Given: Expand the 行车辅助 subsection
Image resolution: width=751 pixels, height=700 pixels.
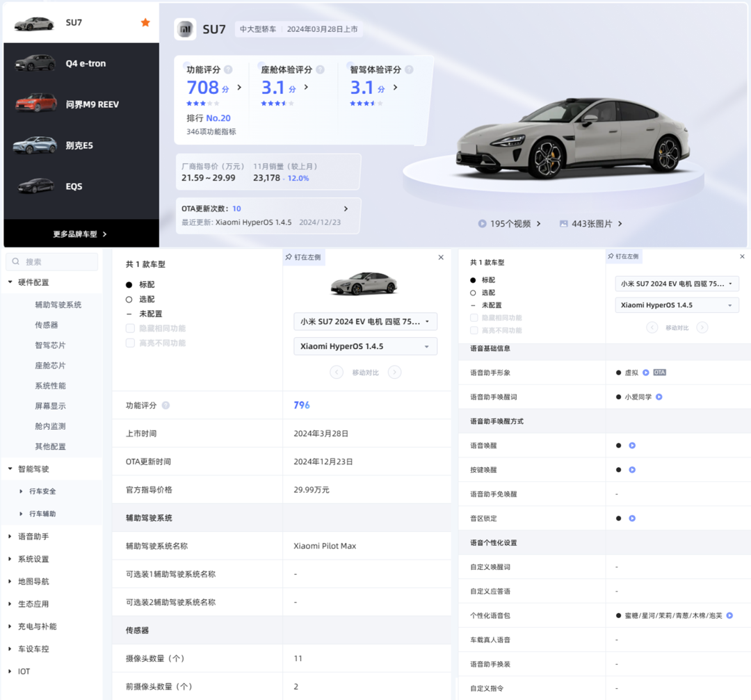Looking at the screenshot, I should (x=21, y=514).
